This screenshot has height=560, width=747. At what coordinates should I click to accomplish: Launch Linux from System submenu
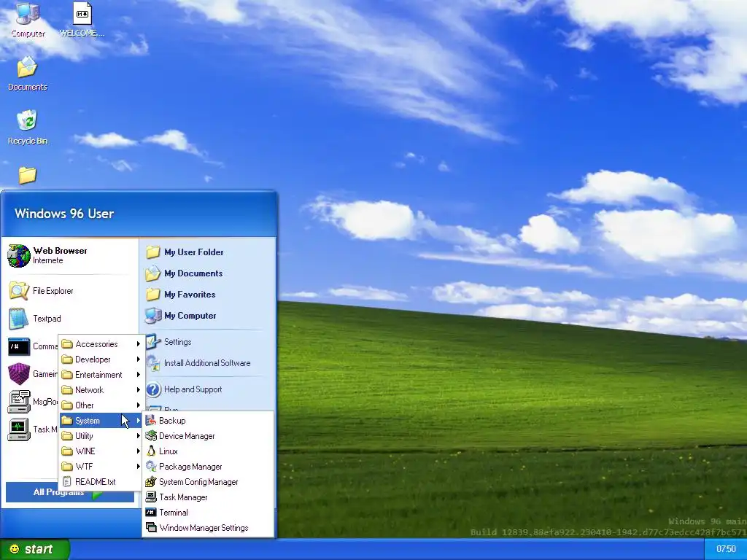pyautogui.click(x=208, y=451)
